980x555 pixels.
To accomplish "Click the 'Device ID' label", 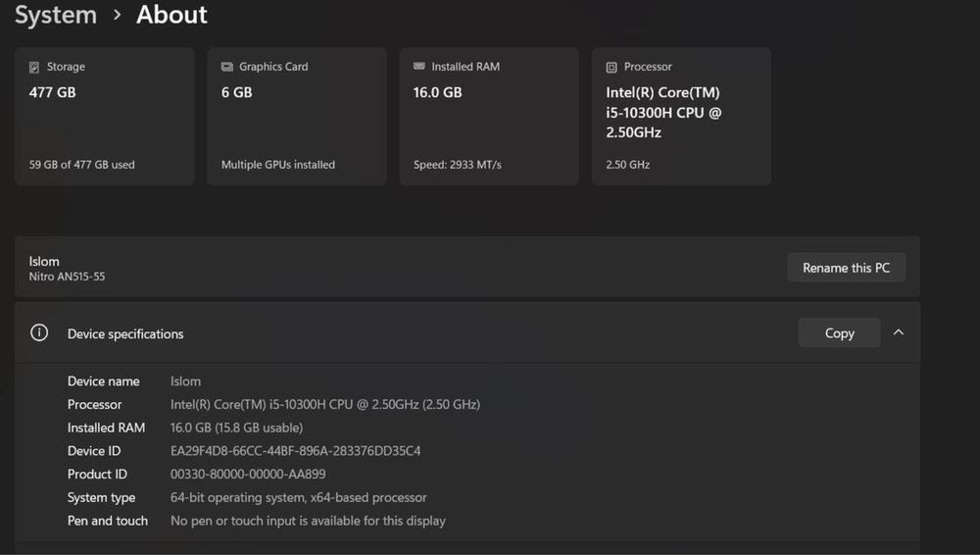I will (94, 450).
